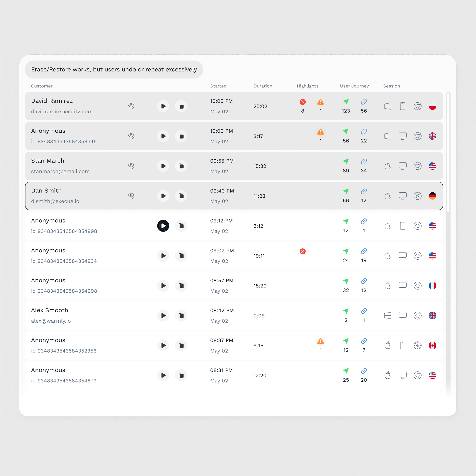Image resolution: width=476 pixels, height=476 pixels.
Task: Click the Duration column header
Action: coord(263,86)
